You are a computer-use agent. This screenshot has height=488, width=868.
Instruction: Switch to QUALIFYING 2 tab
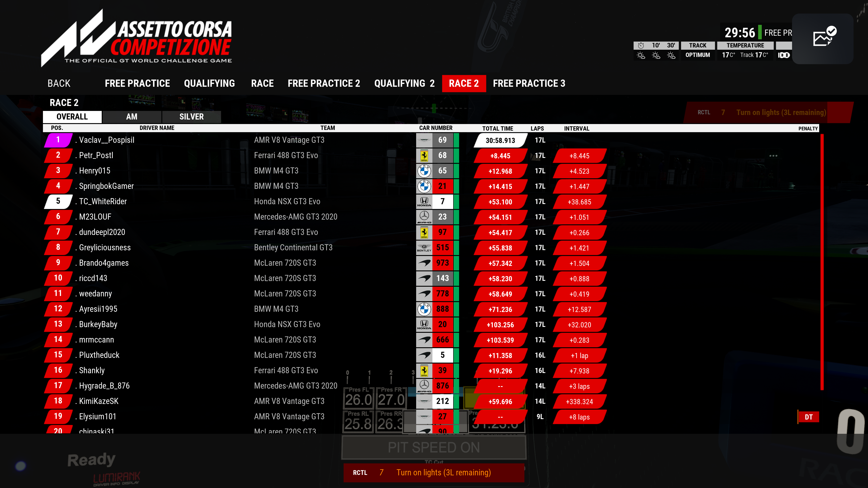(x=404, y=83)
